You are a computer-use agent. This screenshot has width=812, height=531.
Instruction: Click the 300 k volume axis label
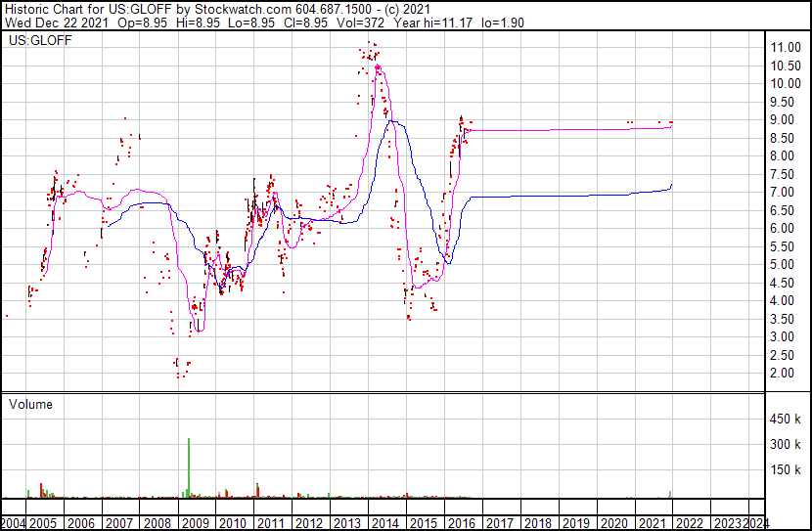pyautogui.click(x=785, y=445)
